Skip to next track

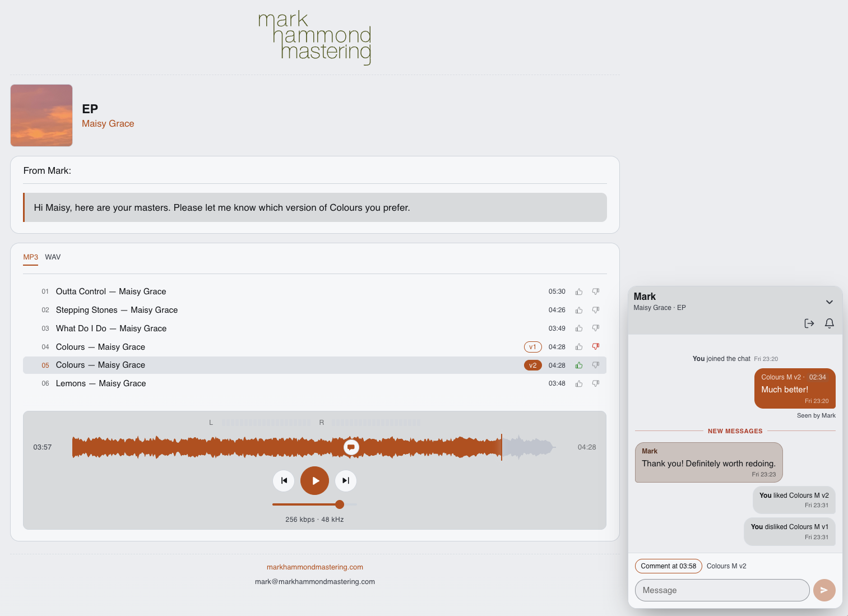pyautogui.click(x=346, y=480)
